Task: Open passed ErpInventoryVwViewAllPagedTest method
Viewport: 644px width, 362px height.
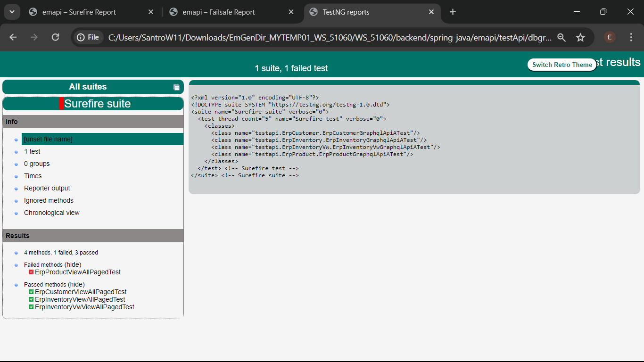Action: [x=84, y=307]
